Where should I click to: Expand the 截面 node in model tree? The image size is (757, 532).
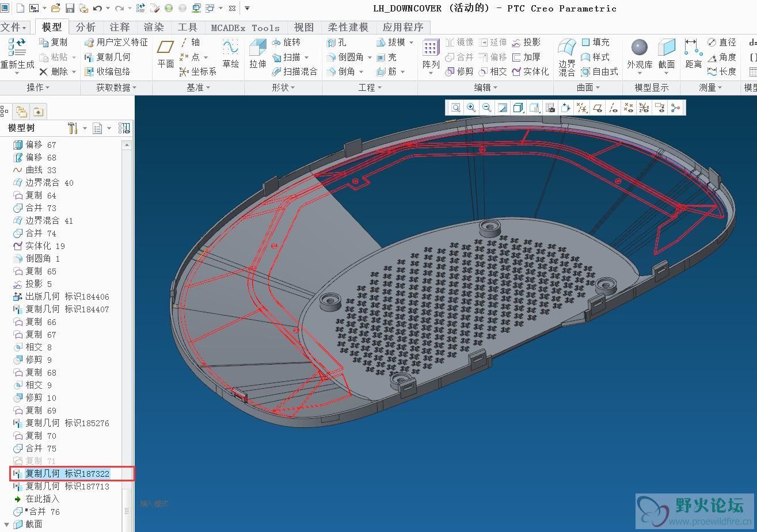coord(7,525)
